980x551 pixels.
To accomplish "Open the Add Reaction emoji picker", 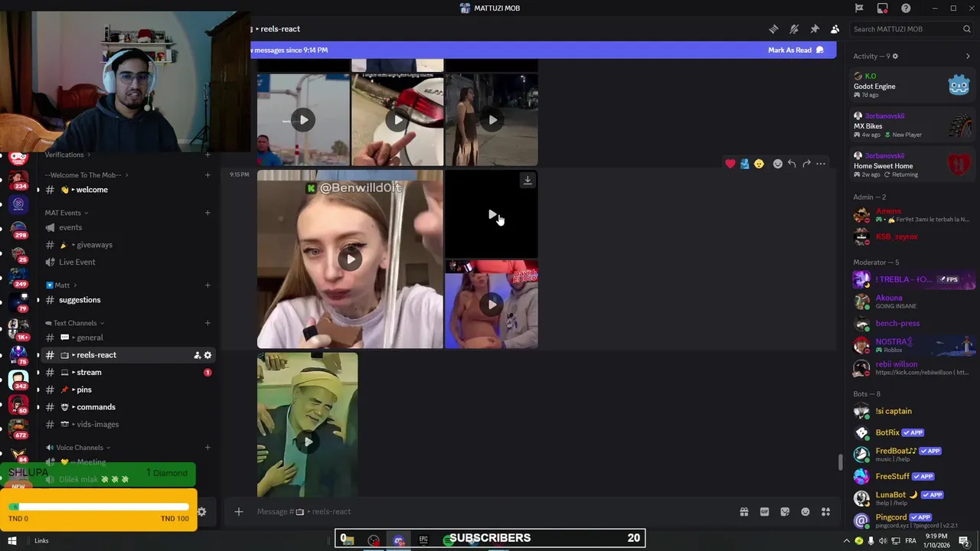I will pyautogui.click(x=778, y=164).
